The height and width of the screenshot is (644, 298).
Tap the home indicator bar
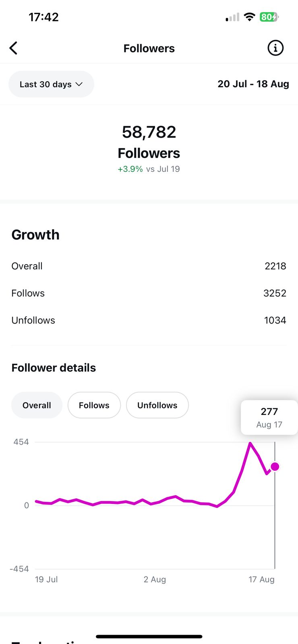pos(149,636)
